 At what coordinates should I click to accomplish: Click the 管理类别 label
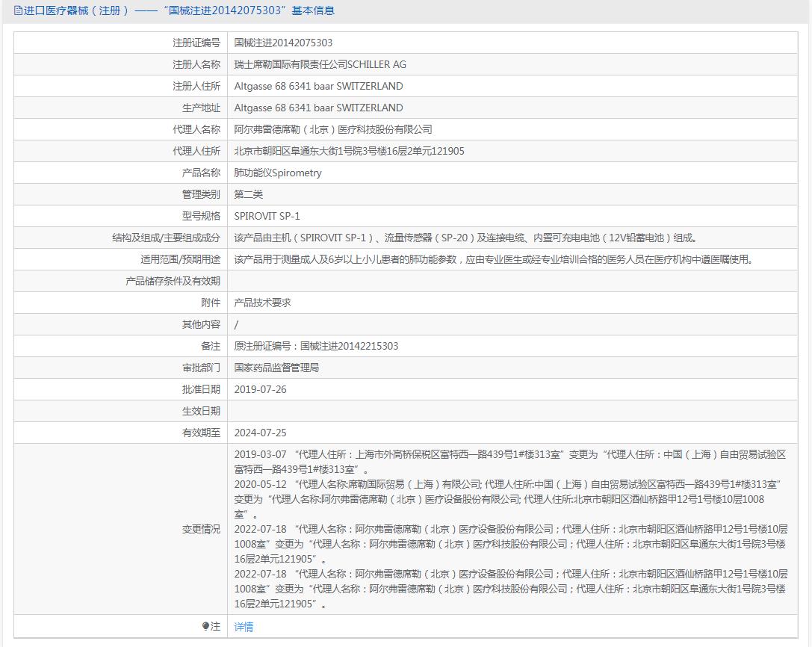(x=201, y=194)
